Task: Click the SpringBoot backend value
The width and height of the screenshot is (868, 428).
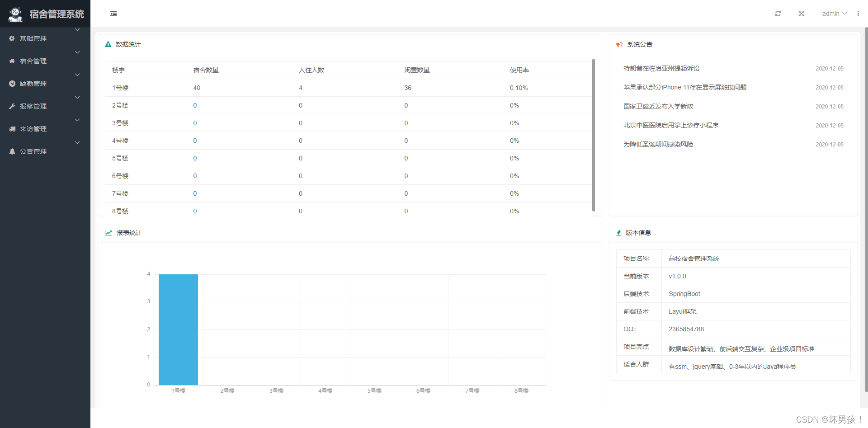Action: tap(684, 294)
